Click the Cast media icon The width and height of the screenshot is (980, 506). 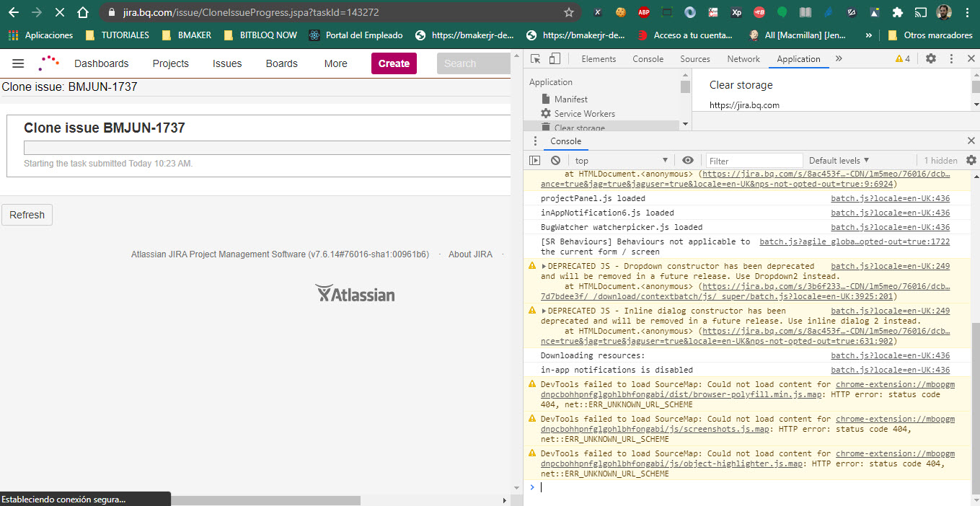921,12
